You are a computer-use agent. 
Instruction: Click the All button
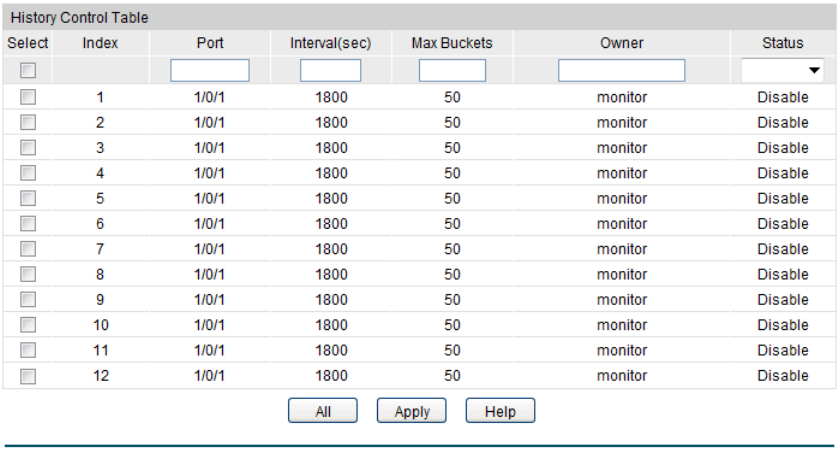point(323,411)
